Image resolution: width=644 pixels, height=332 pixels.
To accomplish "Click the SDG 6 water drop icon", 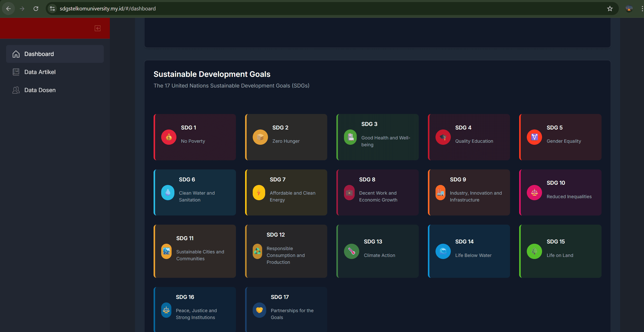I will pos(168,193).
